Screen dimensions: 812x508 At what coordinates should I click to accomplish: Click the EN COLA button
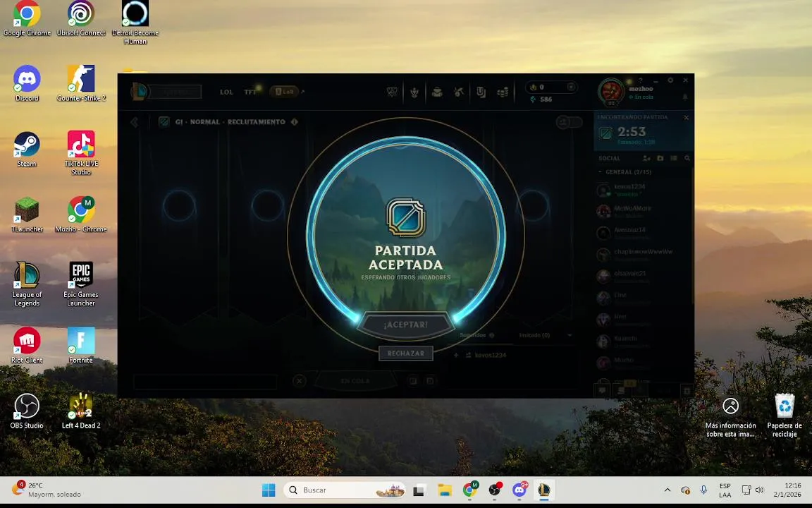click(355, 381)
